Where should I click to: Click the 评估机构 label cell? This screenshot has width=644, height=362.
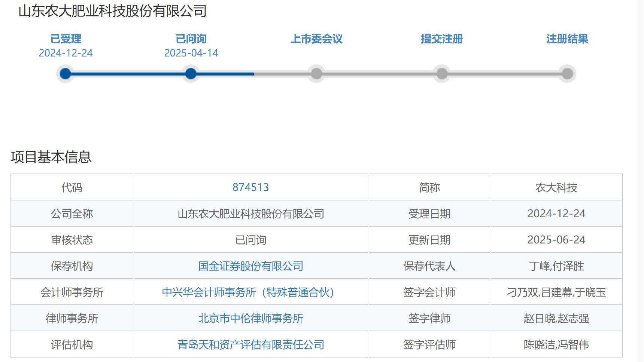[x=72, y=344]
